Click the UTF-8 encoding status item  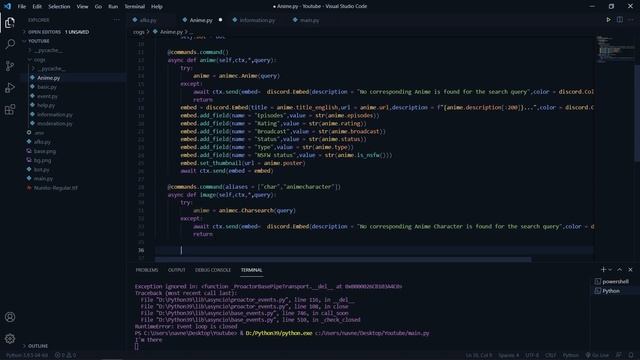(532, 355)
